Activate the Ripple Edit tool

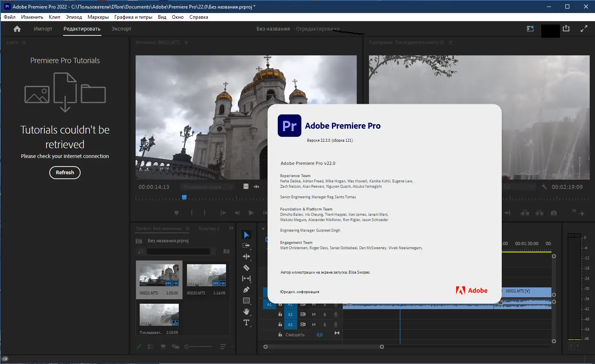tap(246, 257)
